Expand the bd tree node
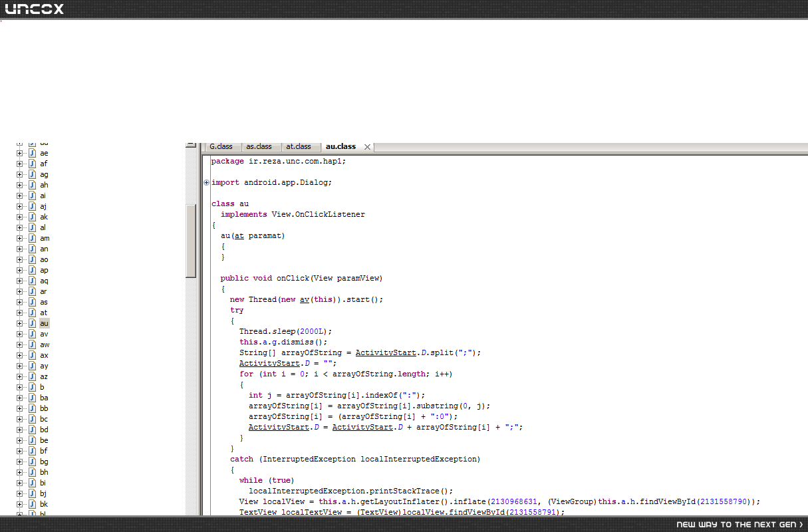Viewport: 808px width, 532px height. click(x=19, y=430)
